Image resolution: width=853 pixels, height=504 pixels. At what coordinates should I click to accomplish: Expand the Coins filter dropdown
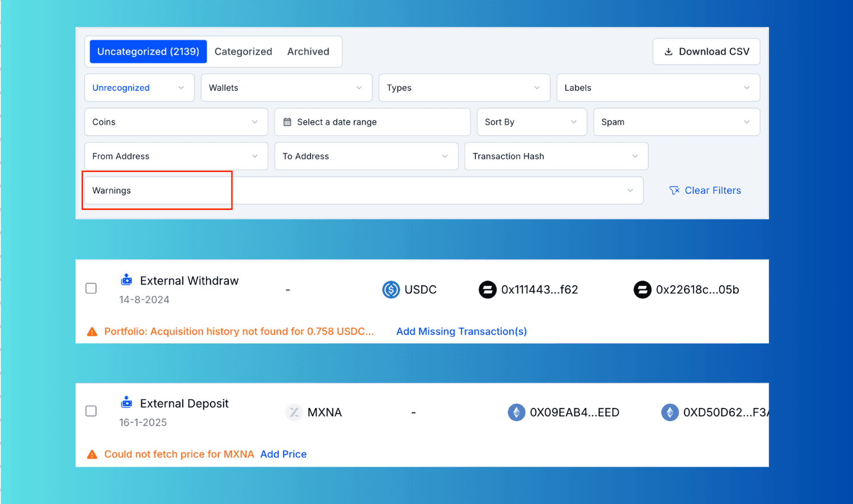point(176,122)
